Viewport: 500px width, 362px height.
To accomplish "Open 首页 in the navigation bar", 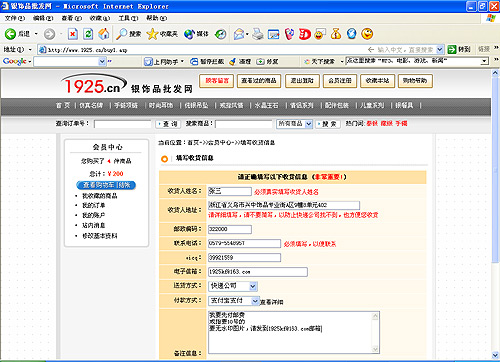I will [63, 105].
